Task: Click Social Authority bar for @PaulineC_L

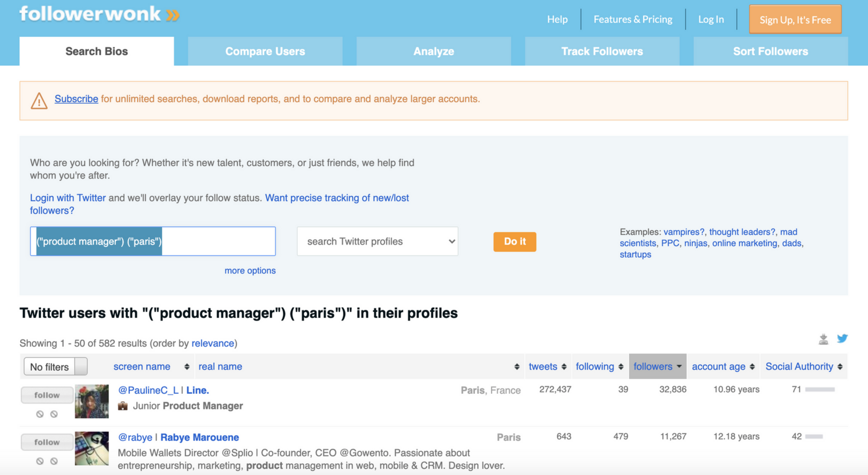Action: (819, 389)
